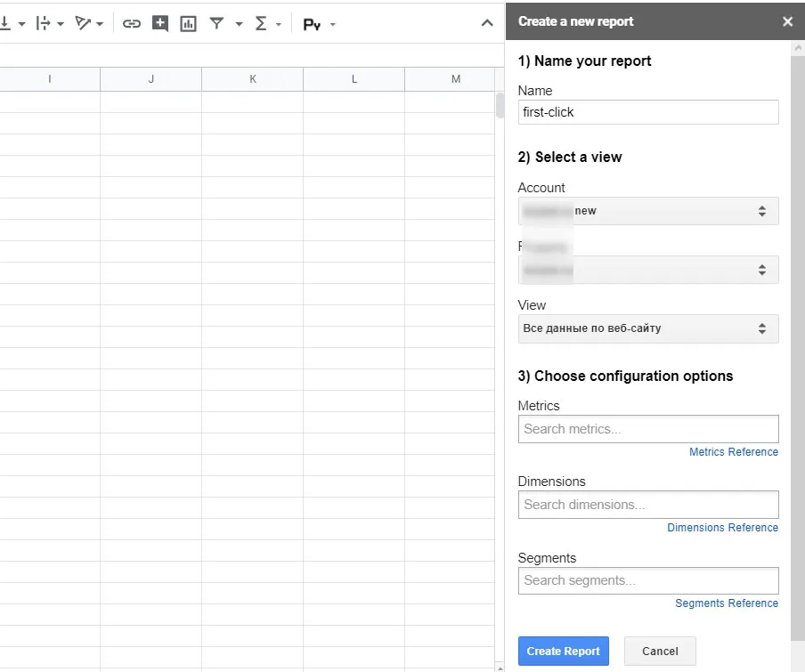This screenshot has height=672, width=805.
Task: Open the Property dropdown
Action: pos(648,270)
